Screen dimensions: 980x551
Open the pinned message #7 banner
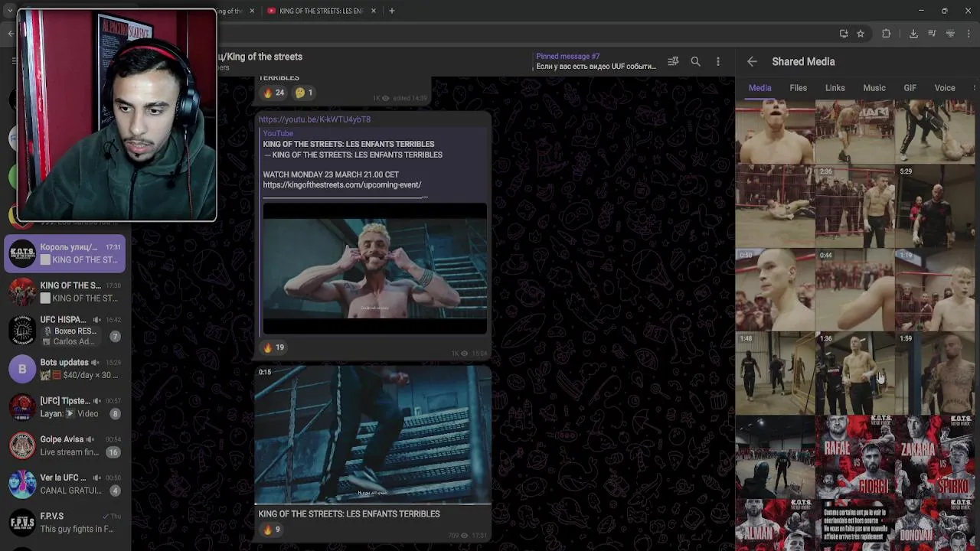tap(596, 61)
